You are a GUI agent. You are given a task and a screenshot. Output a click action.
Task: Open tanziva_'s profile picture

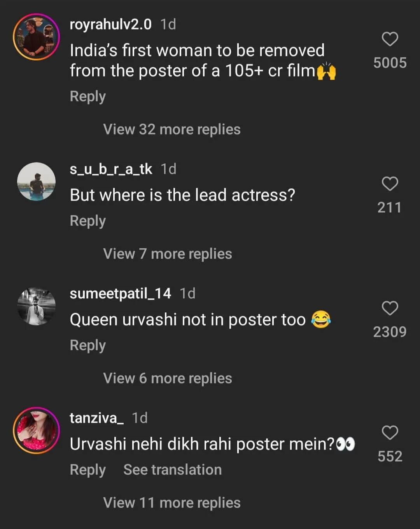36,430
